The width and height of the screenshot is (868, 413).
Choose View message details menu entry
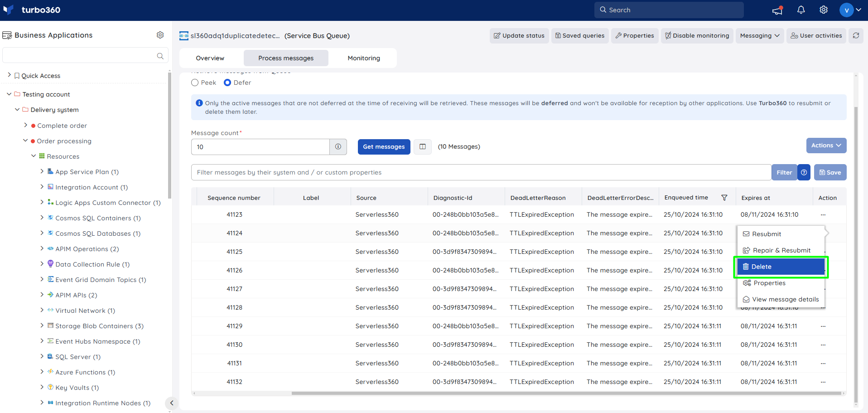tap(781, 299)
